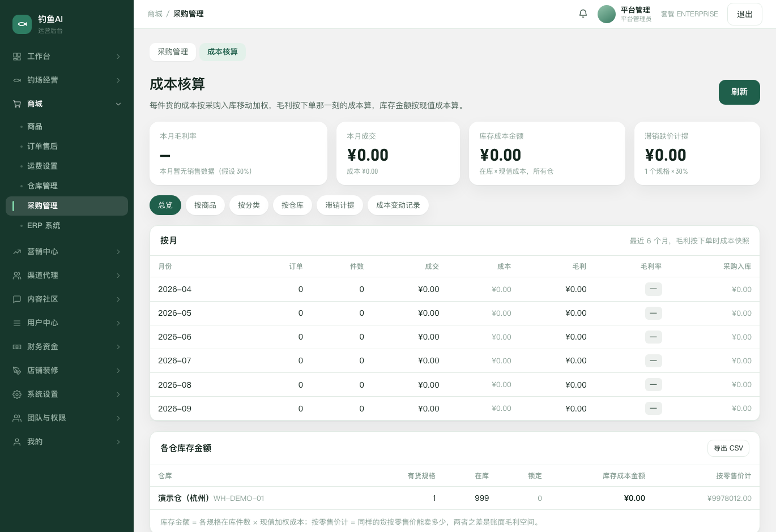Screen dimensions: 776x532
Task: Expand the 财务资金 chevron
Action: tap(118, 347)
